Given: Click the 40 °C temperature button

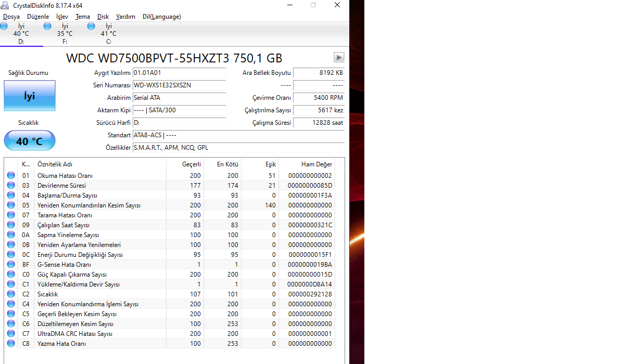Looking at the screenshot, I should [30, 141].
